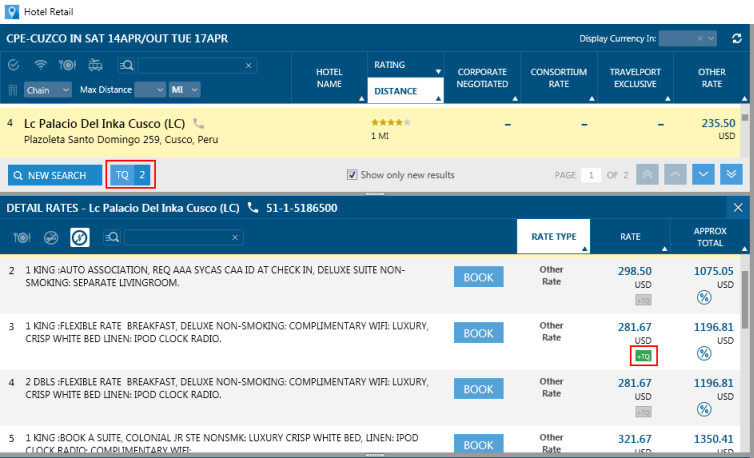The height and width of the screenshot is (458, 754).
Task: Refresh results with the reload icon
Action: point(737,38)
